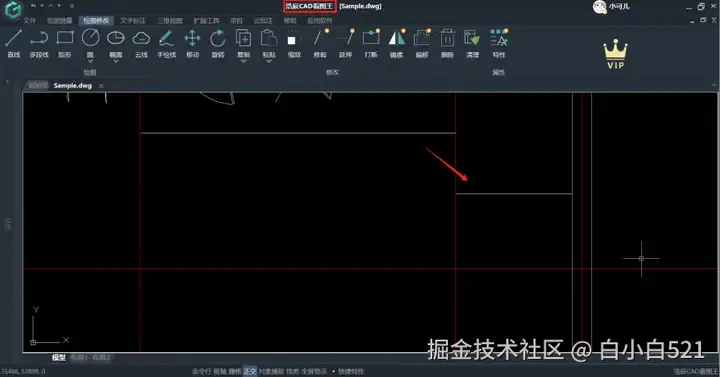Viewport: 720px width, 377px height.
Task: Expand the Circle (圆) tool dropdown arrow
Action: [x=90, y=61]
